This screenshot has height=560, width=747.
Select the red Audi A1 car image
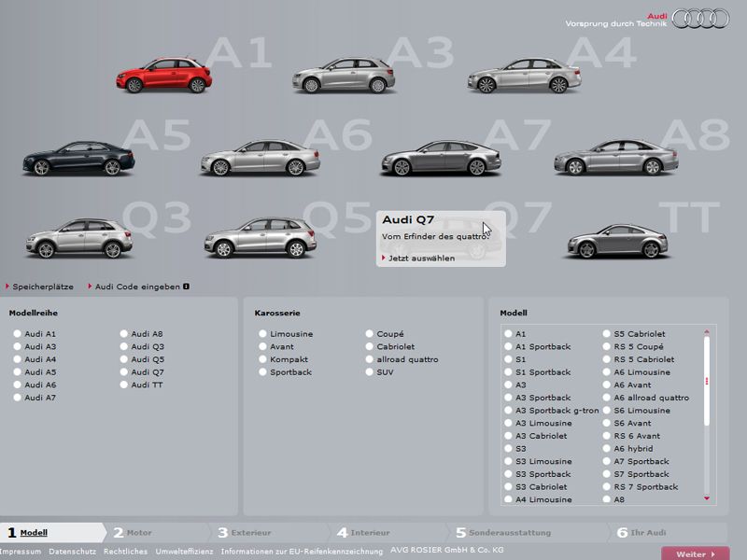(x=164, y=76)
